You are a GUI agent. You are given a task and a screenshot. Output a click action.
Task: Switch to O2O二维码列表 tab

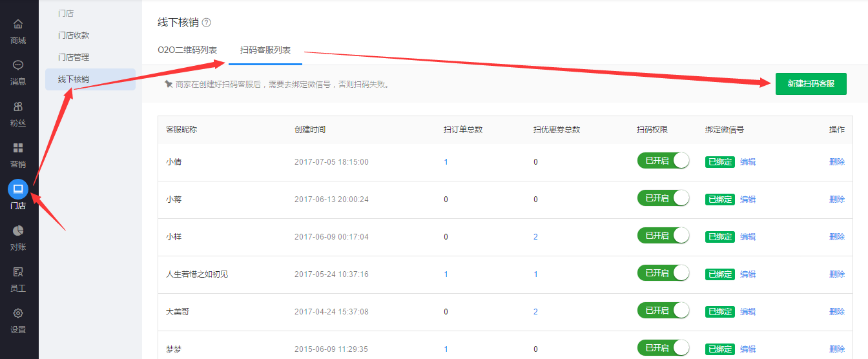[187, 50]
